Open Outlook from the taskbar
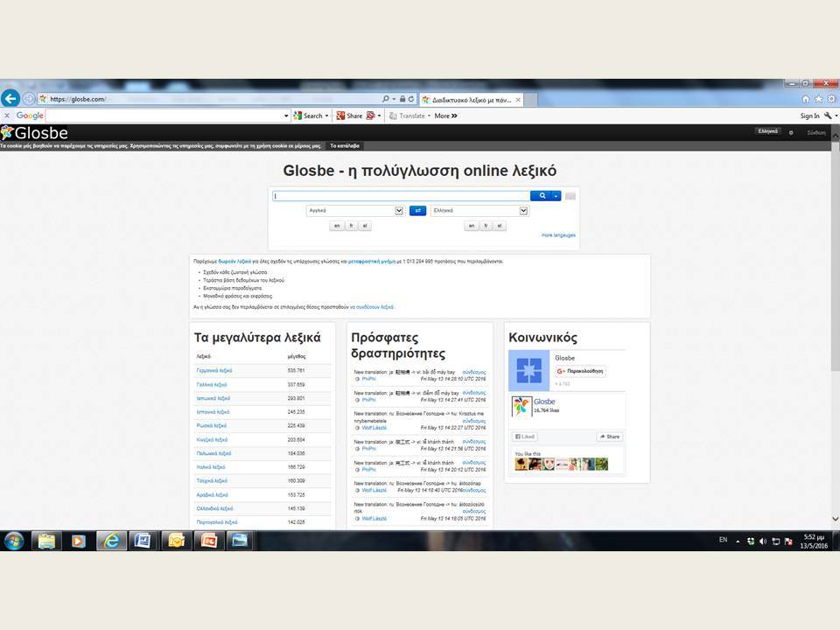This screenshot has height=630, width=840. coord(176,541)
